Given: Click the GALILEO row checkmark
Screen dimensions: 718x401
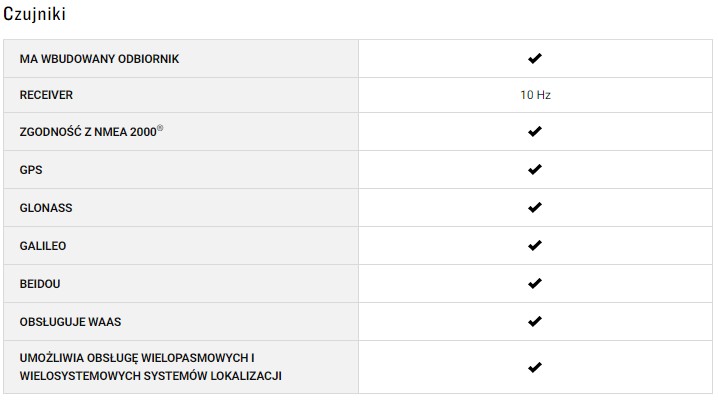Looking at the screenshot, I should pyautogui.click(x=534, y=246).
